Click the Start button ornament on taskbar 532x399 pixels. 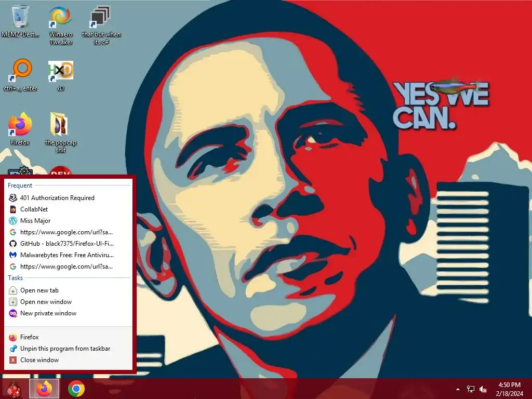(x=14, y=389)
